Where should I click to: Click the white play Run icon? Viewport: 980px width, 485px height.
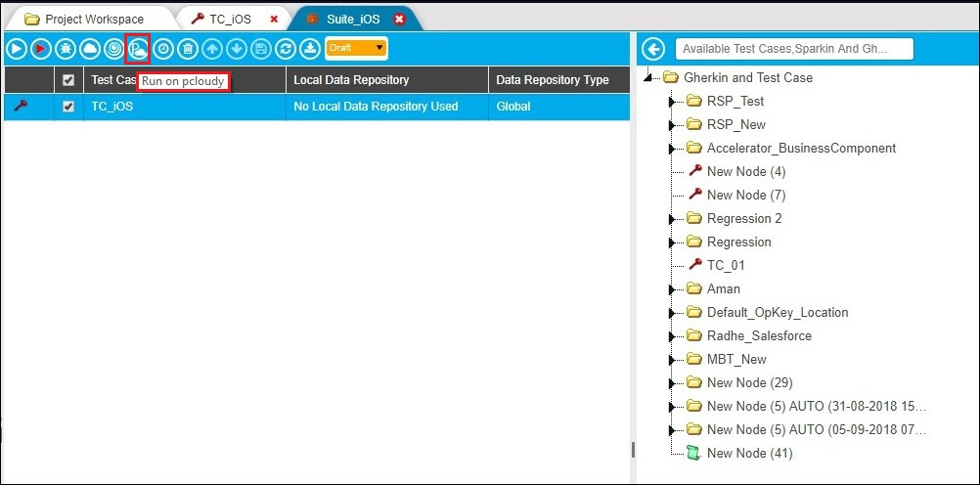coord(17,49)
